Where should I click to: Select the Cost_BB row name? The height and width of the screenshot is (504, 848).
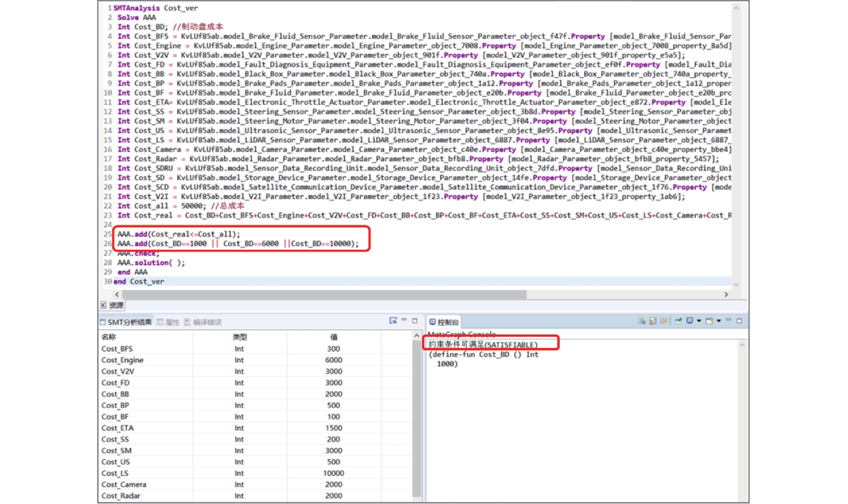pyautogui.click(x=115, y=394)
